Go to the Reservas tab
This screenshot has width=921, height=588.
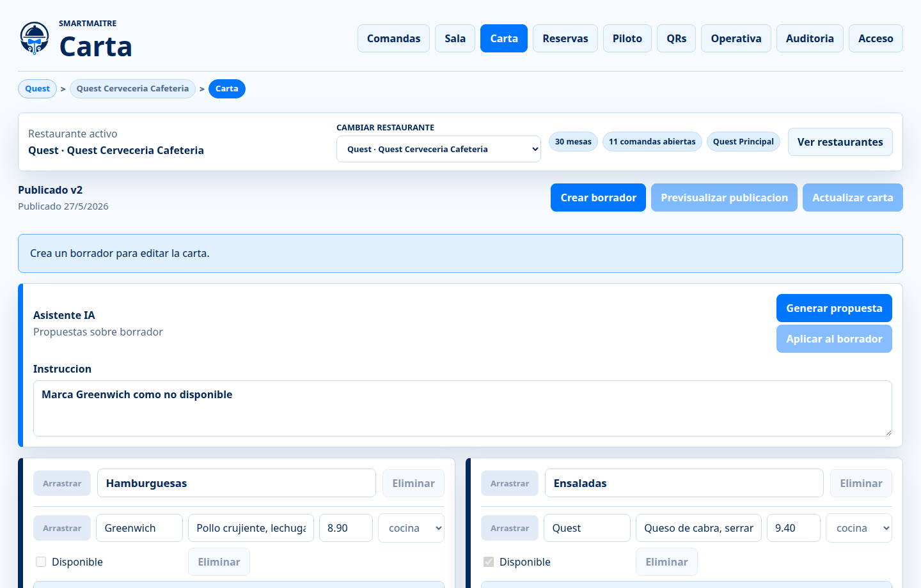click(565, 38)
